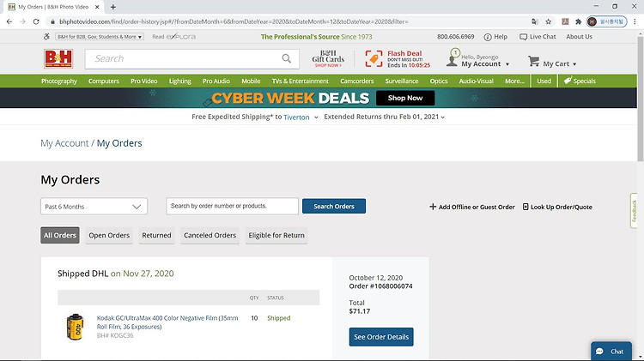Open the Surveillance menu
The height and width of the screenshot is (361, 644).
click(x=402, y=81)
